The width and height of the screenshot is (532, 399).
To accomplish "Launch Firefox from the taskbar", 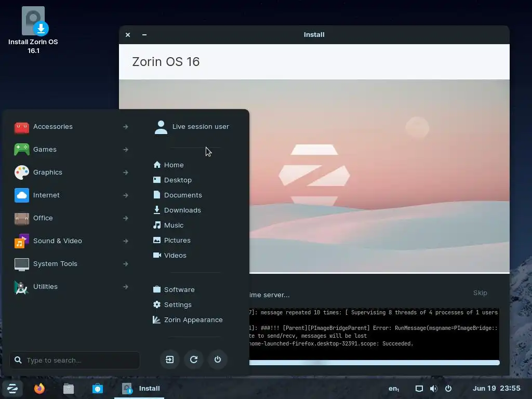I will (x=39, y=388).
